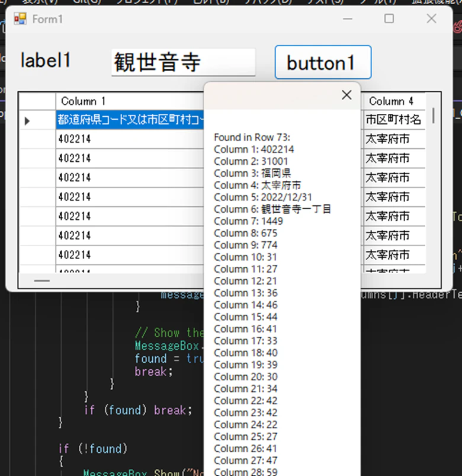Select Column 1 header in grid
The height and width of the screenshot is (476, 462).
130,101
